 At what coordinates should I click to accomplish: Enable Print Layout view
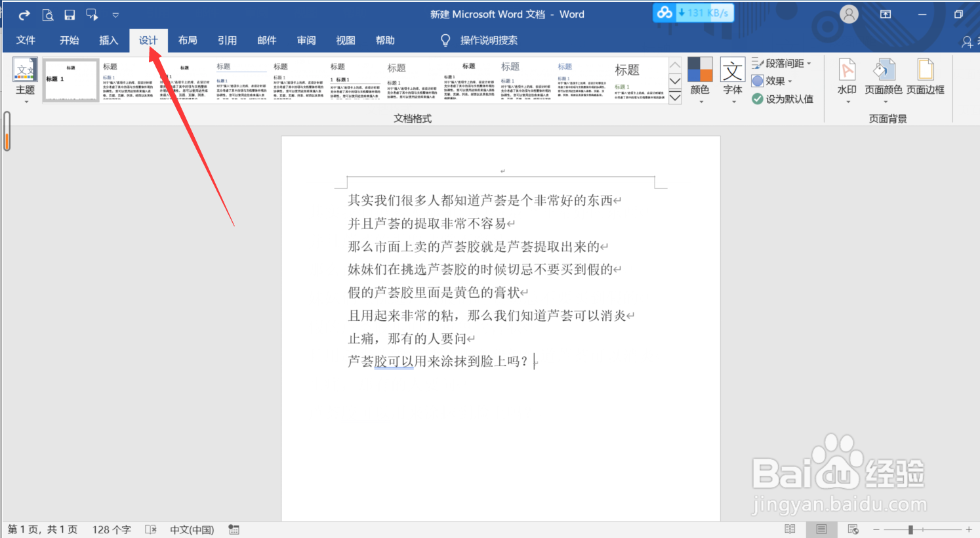tap(821, 529)
